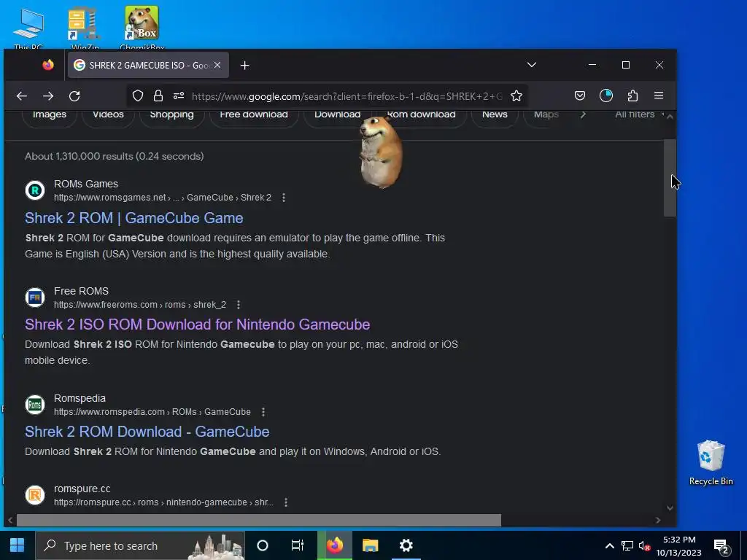Open the muted volume icon in the tray
Image resolution: width=747 pixels, height=560 pixels.
(x=644, y=545)
